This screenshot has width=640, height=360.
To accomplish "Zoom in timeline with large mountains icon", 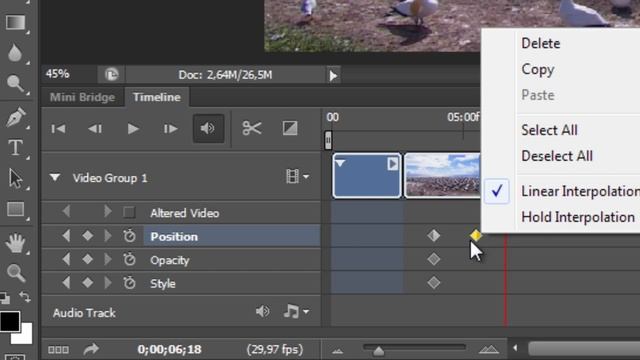I will [489, 349].
